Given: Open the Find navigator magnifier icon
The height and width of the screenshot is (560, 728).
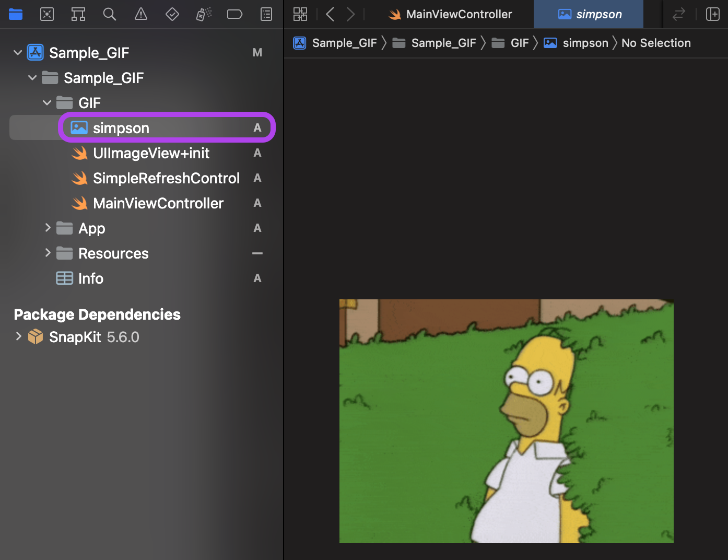Looking at the screenshot, I should pyautogui.click(x=110, y=14).
